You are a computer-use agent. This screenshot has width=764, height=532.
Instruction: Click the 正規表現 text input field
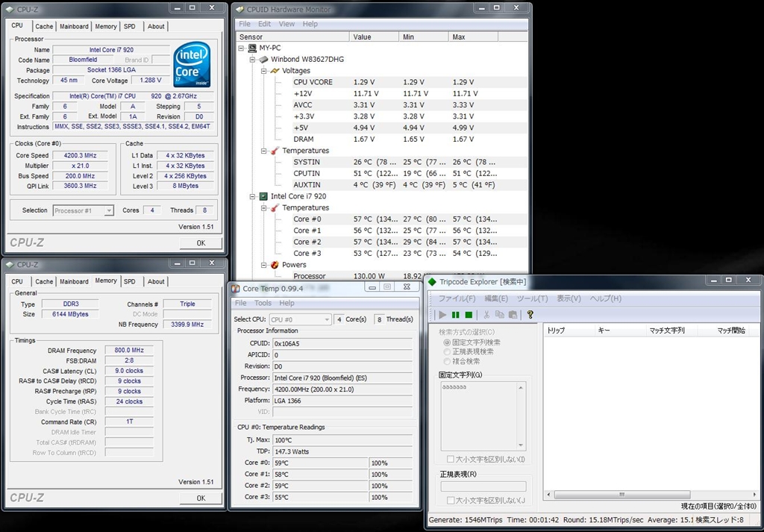click(x=483, y=486)
